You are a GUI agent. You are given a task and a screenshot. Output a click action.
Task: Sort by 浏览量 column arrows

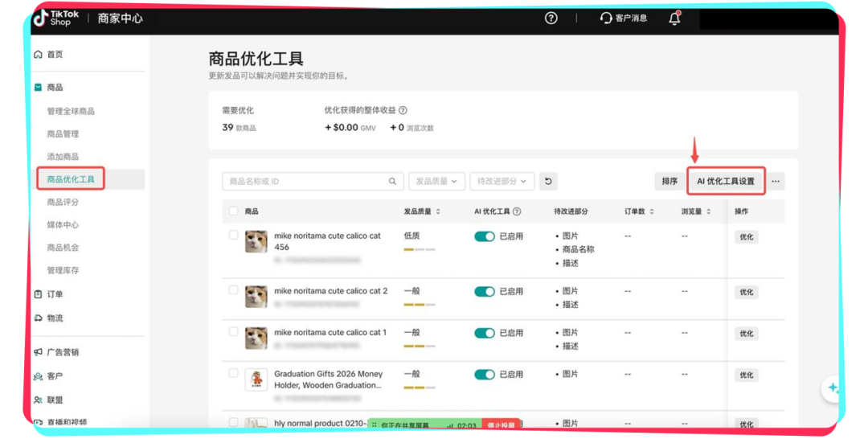[708, 211]
